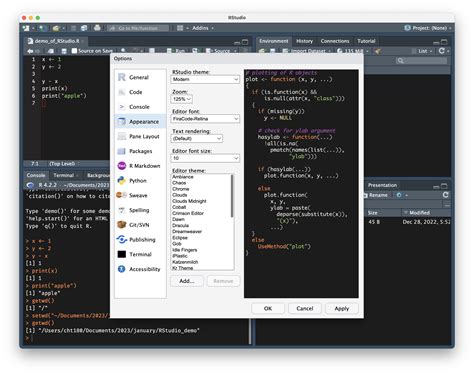Open the Text rendering dropdown
474x374 pixels.
(x=197, y=138)
